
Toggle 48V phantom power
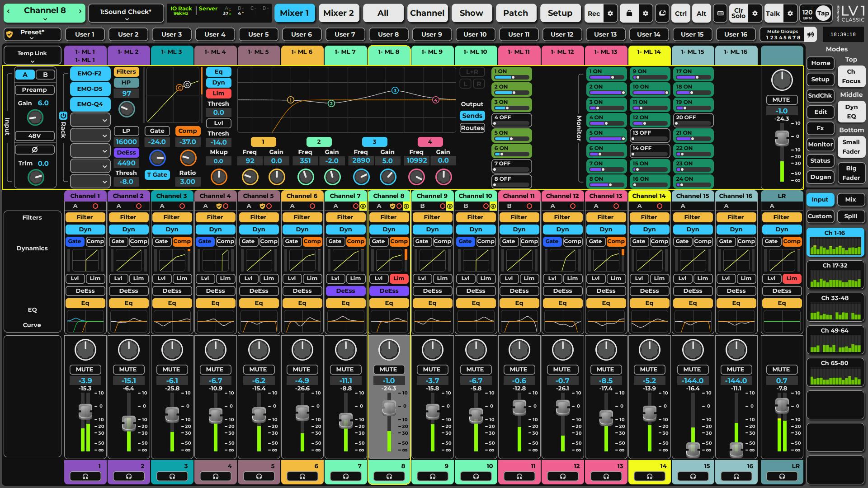coord(35,136)
